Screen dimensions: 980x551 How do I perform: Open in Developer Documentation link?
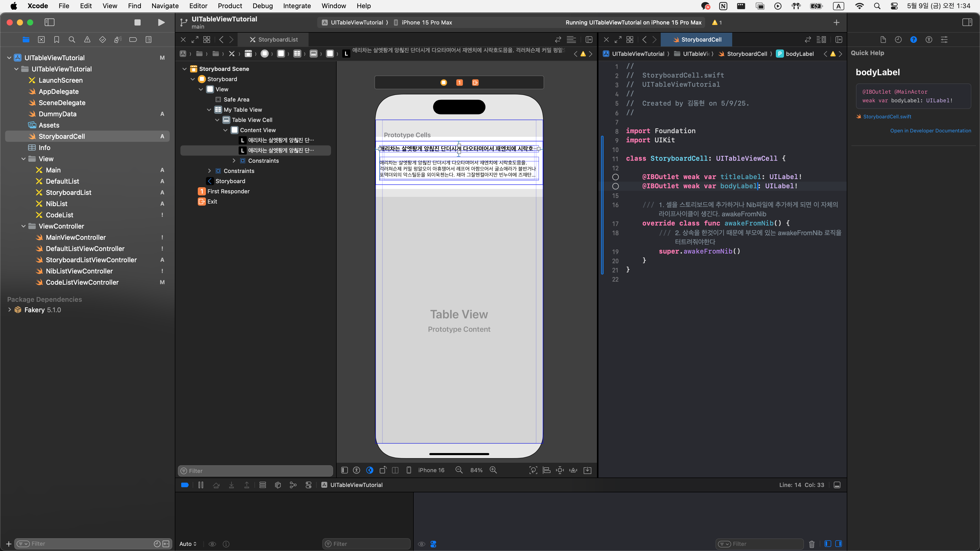click(x=930, y=130)
